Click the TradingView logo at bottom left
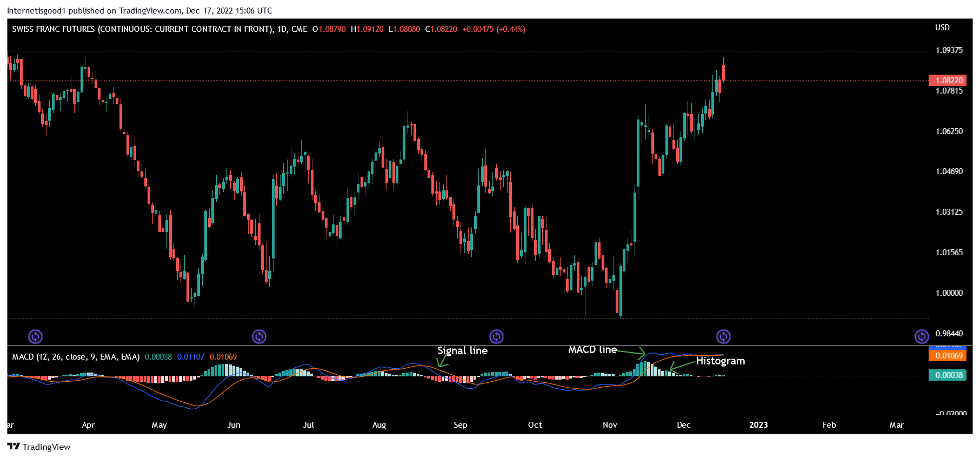 click(39, 447)
